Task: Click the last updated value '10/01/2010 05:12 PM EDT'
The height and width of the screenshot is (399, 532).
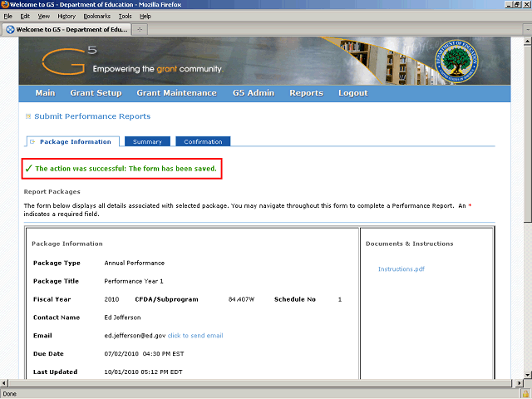Action: coord(143,372)
